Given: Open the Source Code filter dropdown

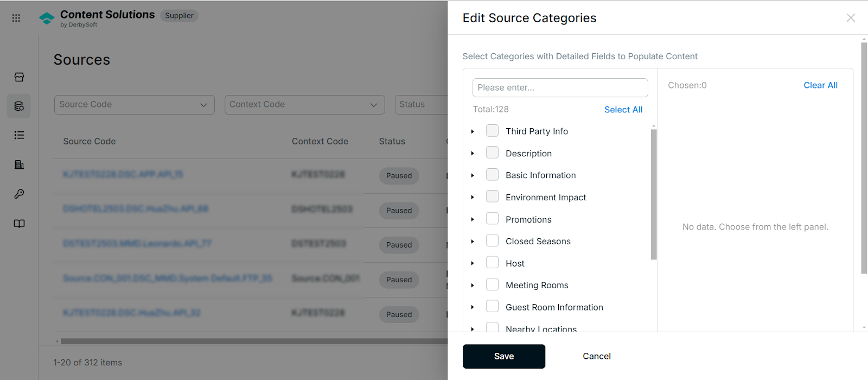Looking at the screenshot, I should pyautogui.click(x=135, y=105).
